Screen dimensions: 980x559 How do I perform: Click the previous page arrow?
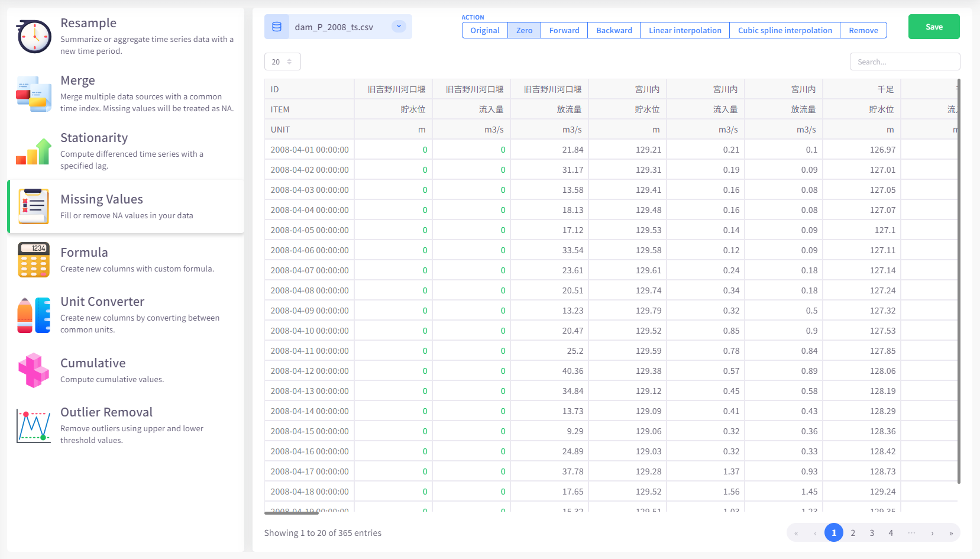pos(815,533)
